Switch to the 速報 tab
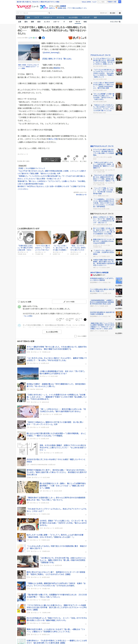Screen dimensions: 138x644 click(28, 17)
